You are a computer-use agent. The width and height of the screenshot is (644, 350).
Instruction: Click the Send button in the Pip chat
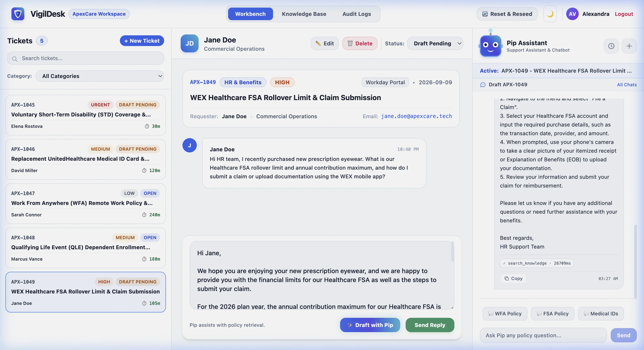click(623, 335)
